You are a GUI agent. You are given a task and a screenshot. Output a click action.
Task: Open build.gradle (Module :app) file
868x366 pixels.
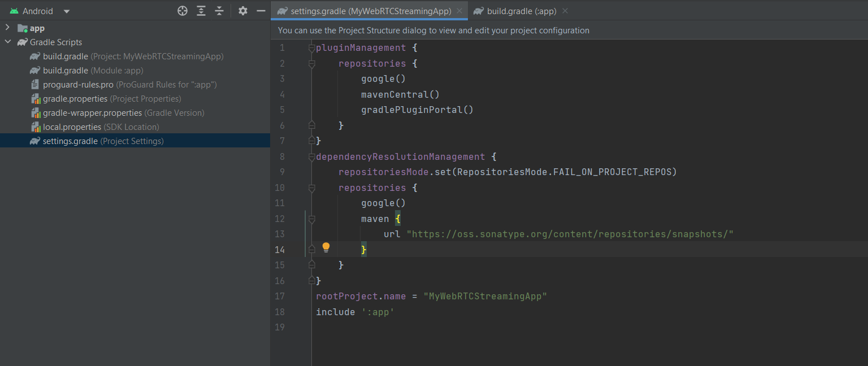[86, 71]
